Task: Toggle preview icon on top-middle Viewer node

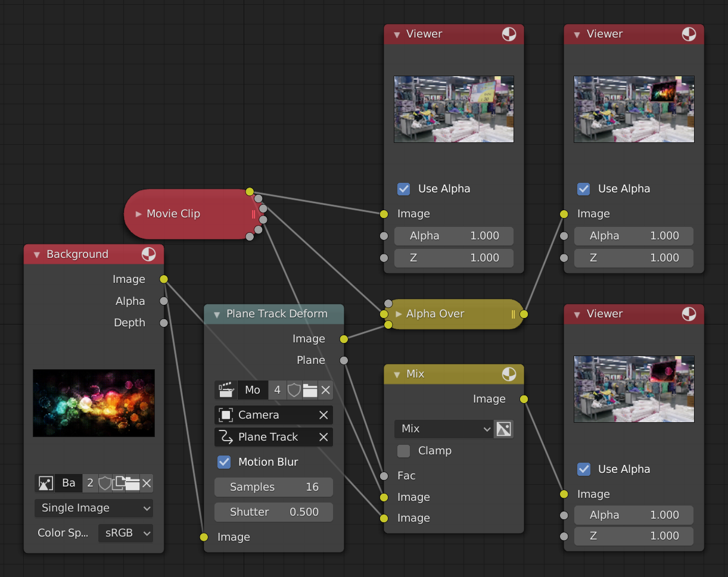Action: (x=509, y=34)
